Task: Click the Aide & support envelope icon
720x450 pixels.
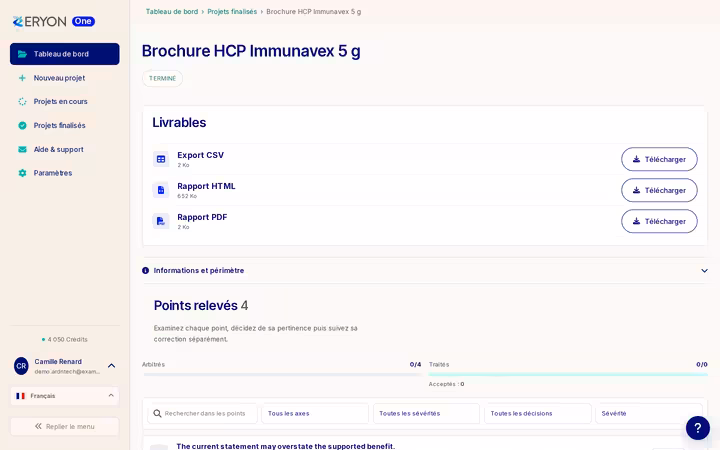Action: tap(22, 149)
